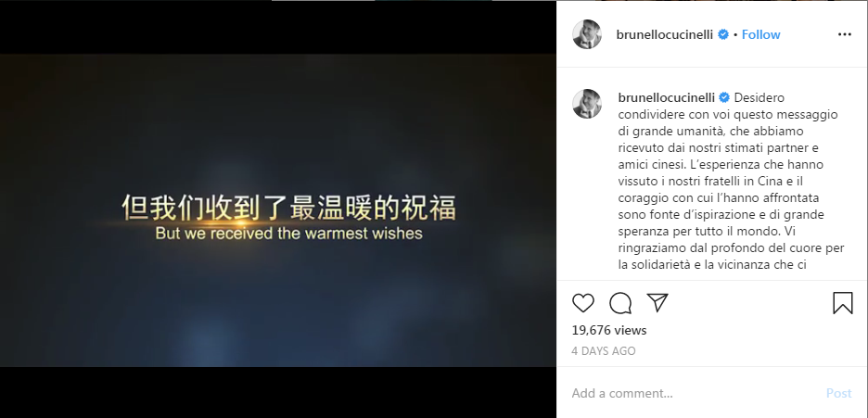This screenshot has height=418, width=868.
Task: Share the post with the paper plane icon
Action: point(657,302)
